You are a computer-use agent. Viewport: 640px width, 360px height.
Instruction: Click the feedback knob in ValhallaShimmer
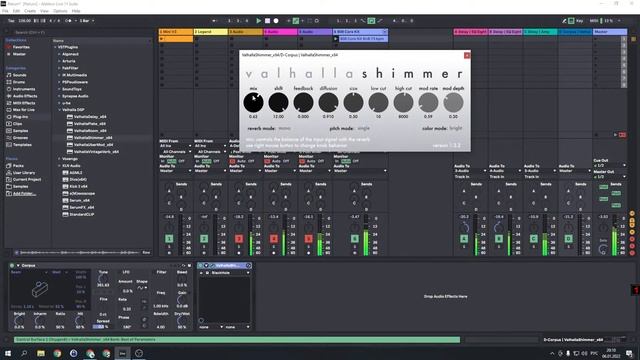[x=303, y=102]
